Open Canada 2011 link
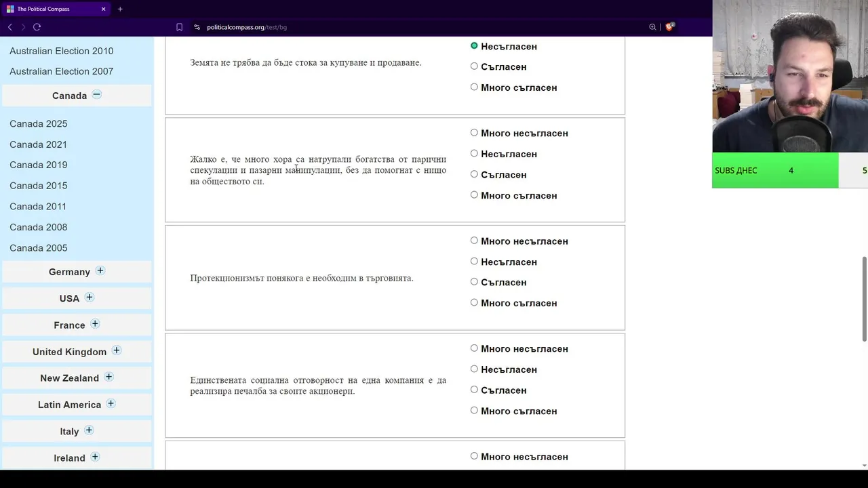The height and width of the screenshot is (488, 868). click(38, 206)
